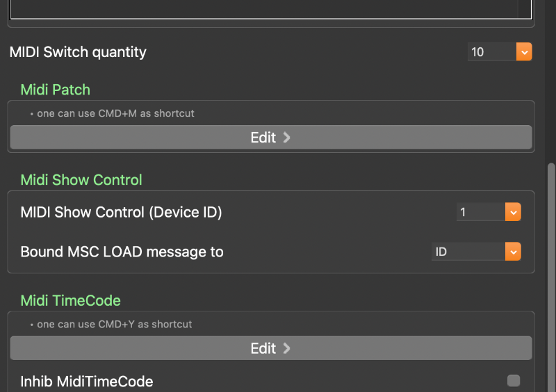Click the orange arrow of the MSC LOAD selector

(x=513, y=252)
